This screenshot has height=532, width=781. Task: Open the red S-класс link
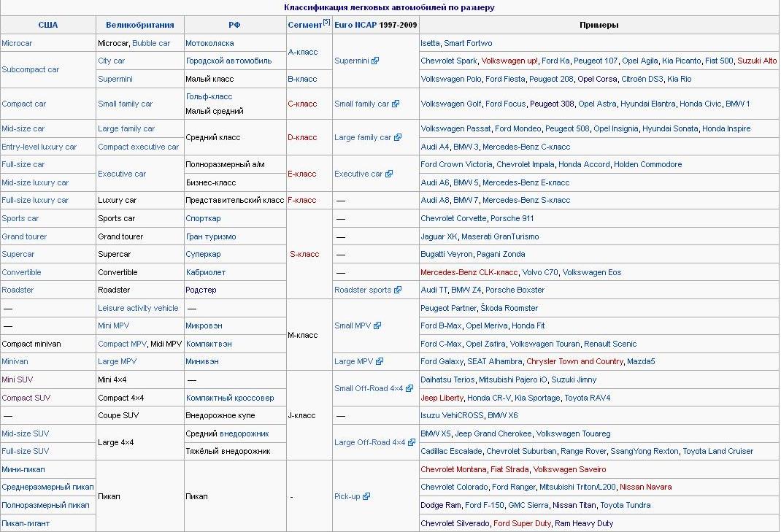(x=305, y=255)
